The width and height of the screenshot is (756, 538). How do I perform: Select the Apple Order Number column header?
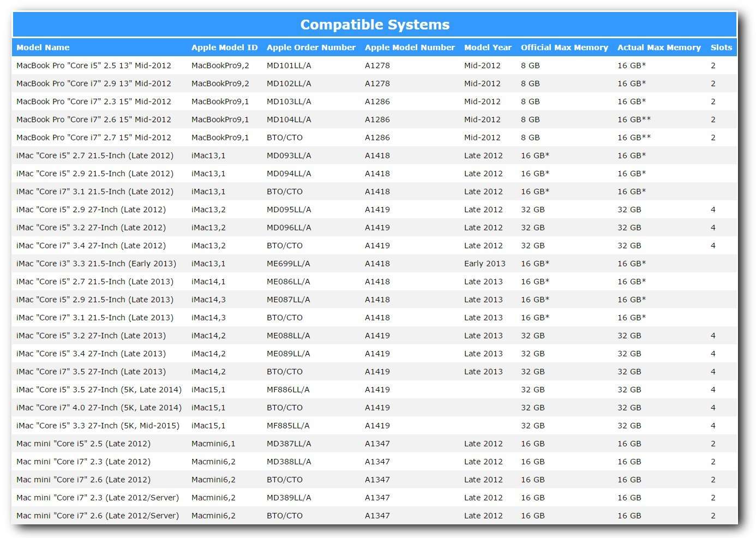coord(311,47)
